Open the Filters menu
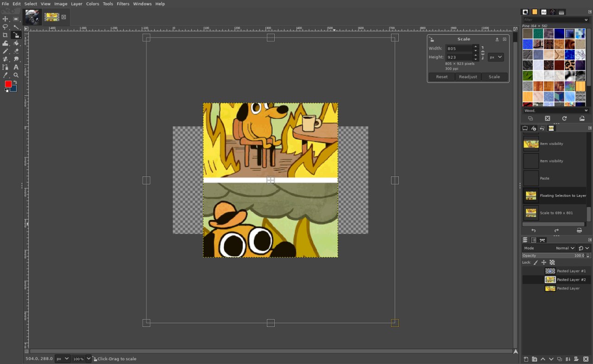 [x=123, y=4]
